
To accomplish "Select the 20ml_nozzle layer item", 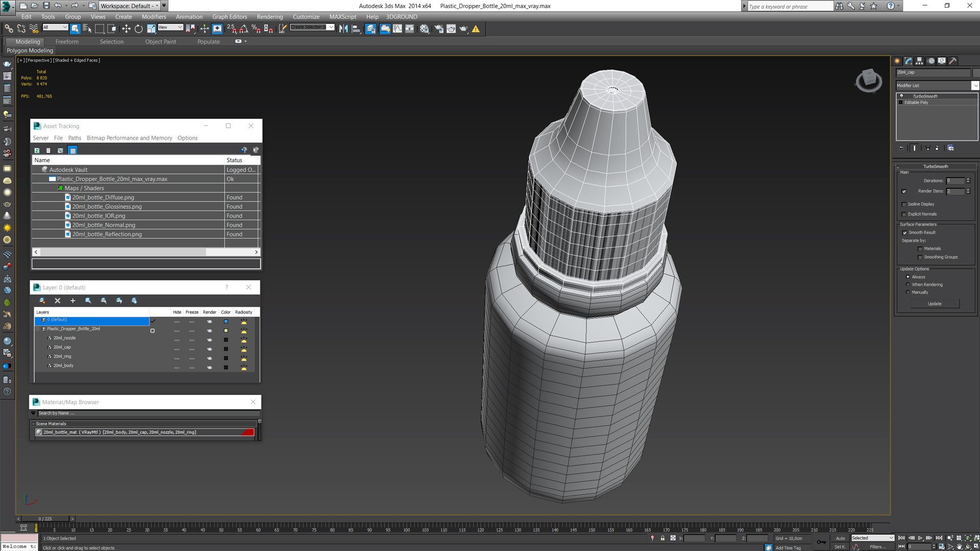I will (65, 338).
